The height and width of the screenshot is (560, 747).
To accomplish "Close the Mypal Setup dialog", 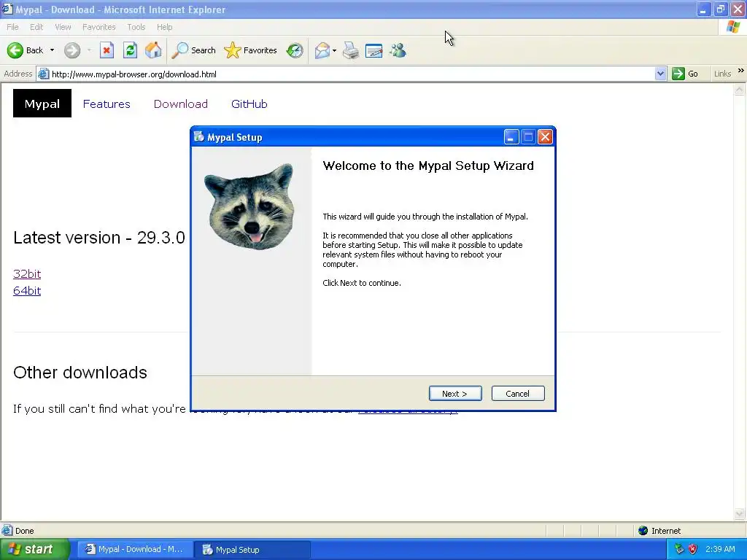I will [x=545, y=137].
